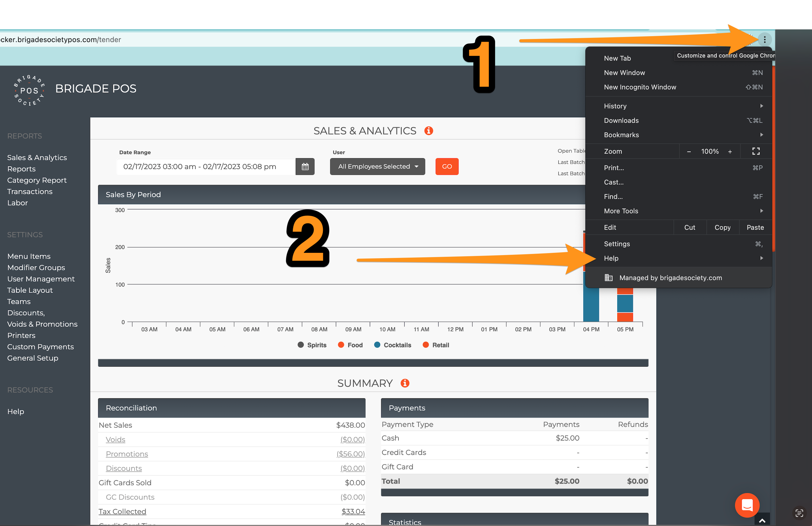Click the Sales & Analytics info icon
This screenshot has height=526, width=812.
coord(429,131)
